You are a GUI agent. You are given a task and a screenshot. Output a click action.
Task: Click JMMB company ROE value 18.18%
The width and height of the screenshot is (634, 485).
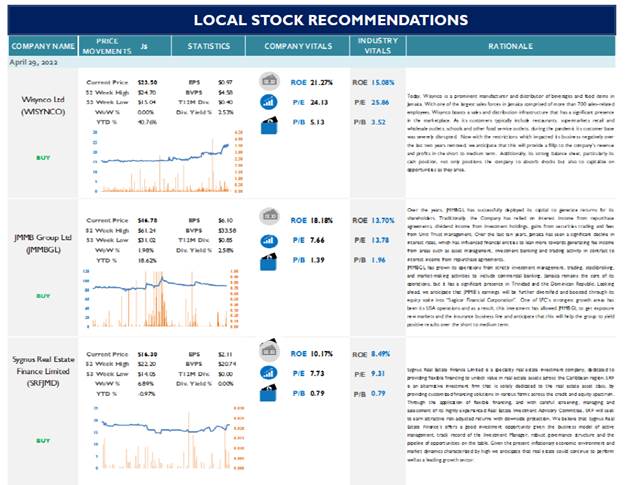(321, 220)
